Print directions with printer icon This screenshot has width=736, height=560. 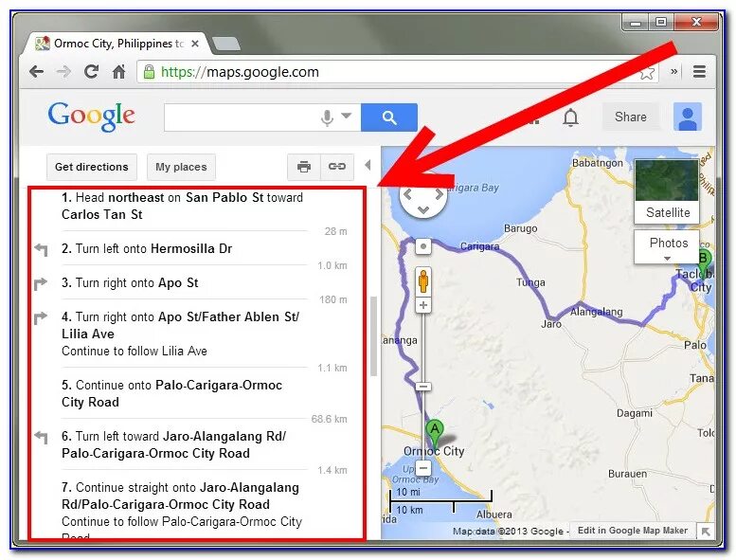point(304,167)
